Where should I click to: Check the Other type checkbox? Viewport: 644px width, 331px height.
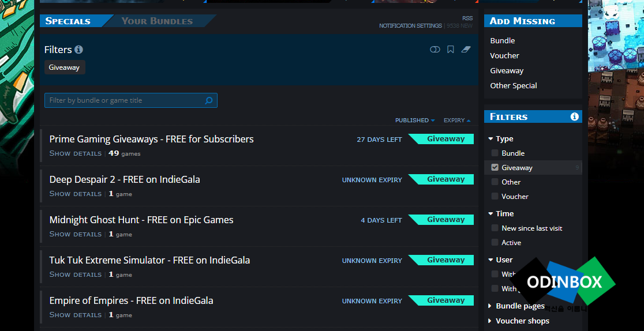(x=495, y=182)
